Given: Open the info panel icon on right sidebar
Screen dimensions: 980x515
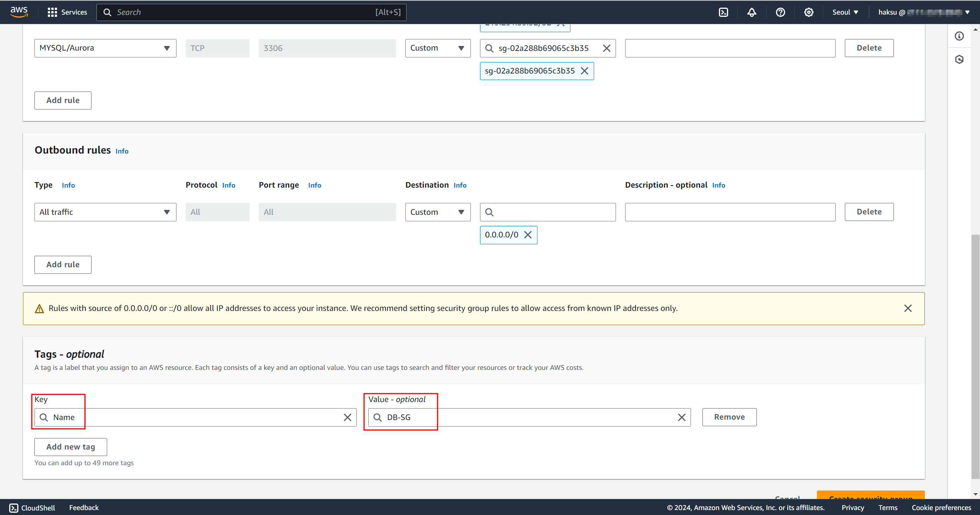Looking at the screenshot, I should (959, 36).
